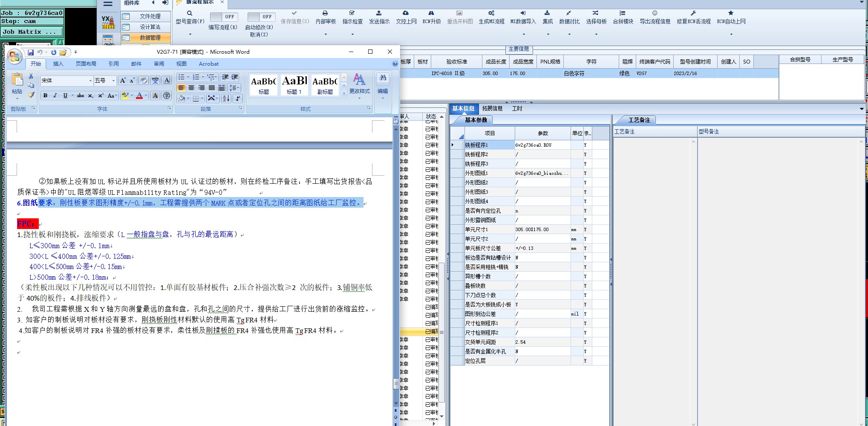Open the bullet list style dropdown arrow

coord(188,77)
